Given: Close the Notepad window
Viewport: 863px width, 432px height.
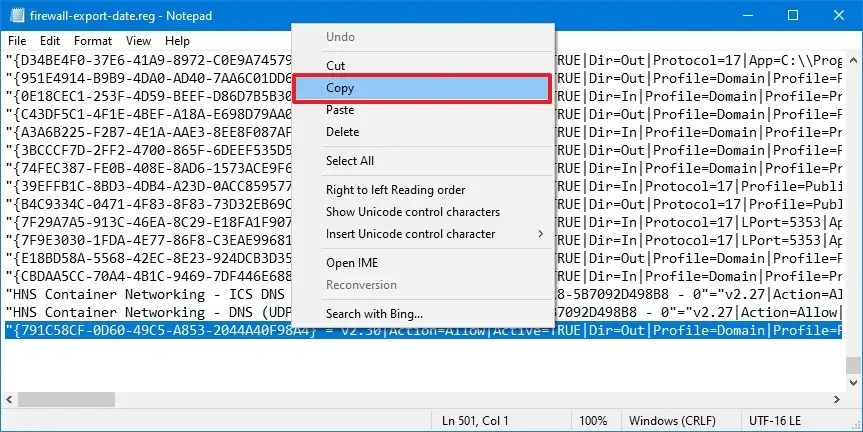Looking at the screenshot, I should (x=839, y=15).
